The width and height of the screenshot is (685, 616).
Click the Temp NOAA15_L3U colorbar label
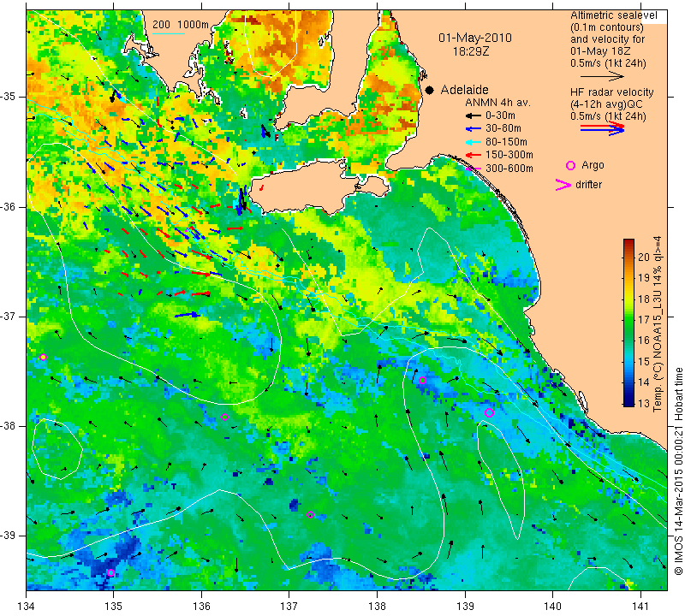[658, 323]
